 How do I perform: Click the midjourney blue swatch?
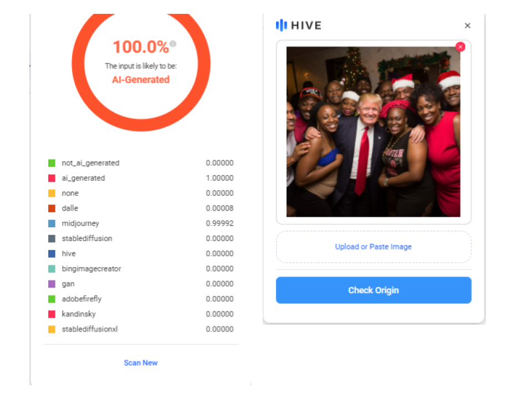click(x=52, y=223)
